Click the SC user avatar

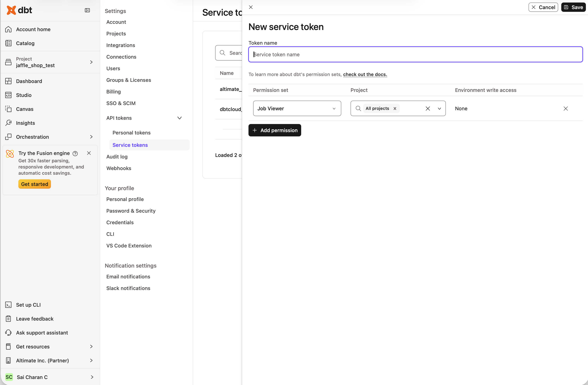[x=9, y=377]
